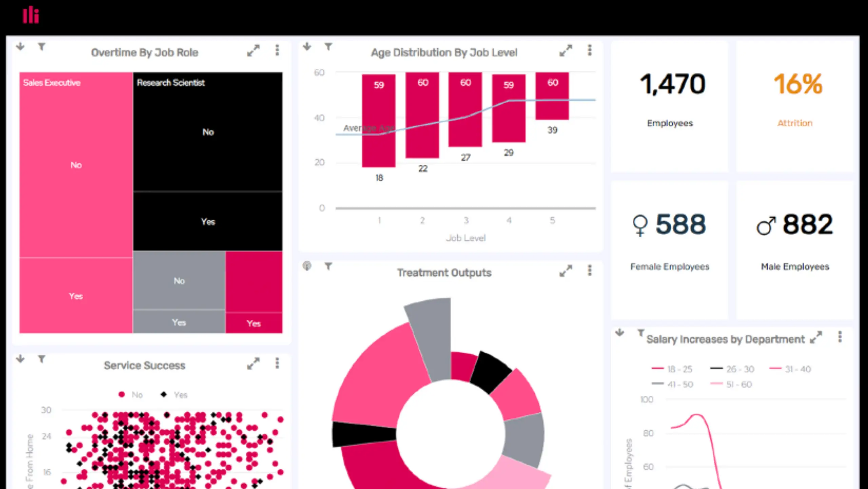868x489 pixels.
Task: Expand the Salary Increases by Department chart
Action: [816, 337]
